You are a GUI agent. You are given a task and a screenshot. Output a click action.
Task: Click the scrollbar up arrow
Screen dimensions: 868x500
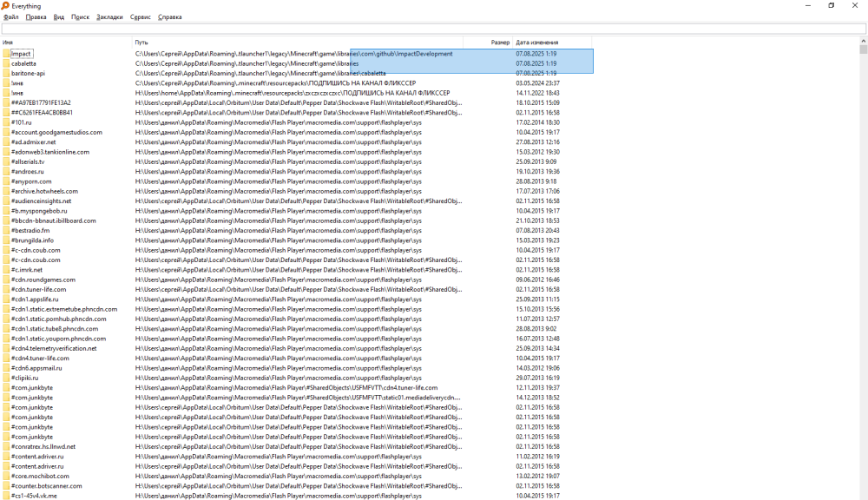(x=863, y=41)
